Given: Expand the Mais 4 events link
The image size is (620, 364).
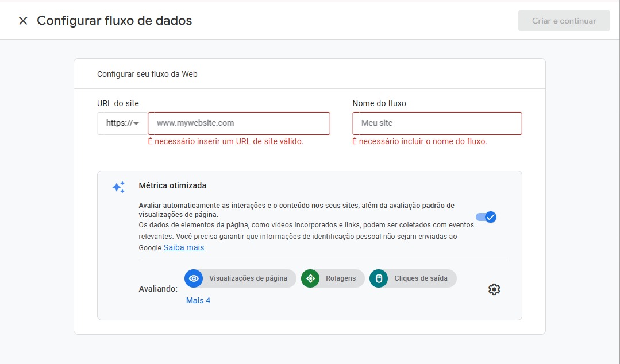Looking at the screenshot, I should tap(198, 301).
